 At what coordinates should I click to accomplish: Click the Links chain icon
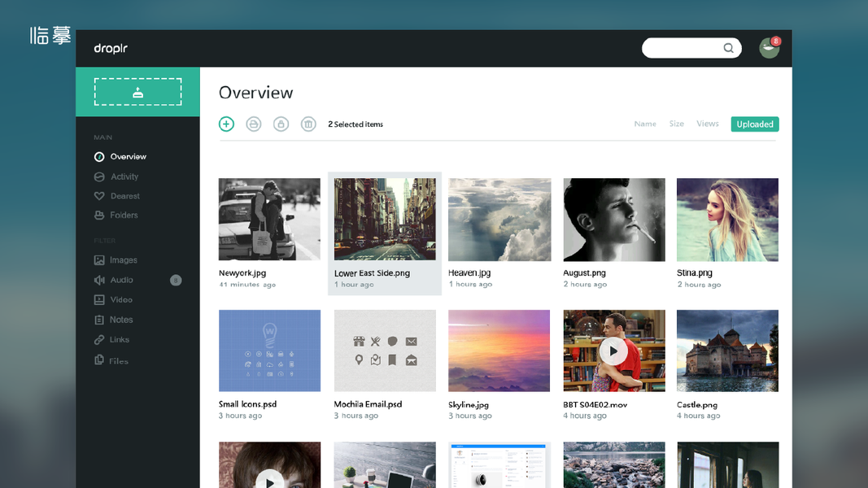pyautogui.click(x=99, y=340)
